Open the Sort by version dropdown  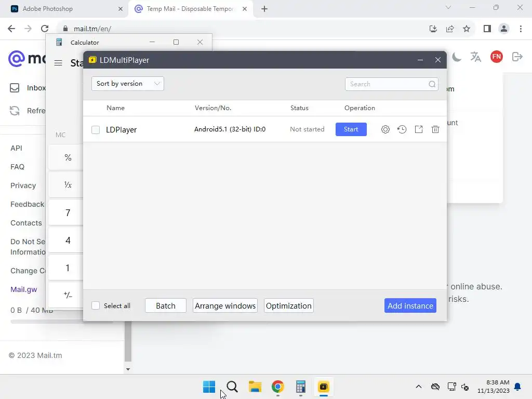coord(128,84)
